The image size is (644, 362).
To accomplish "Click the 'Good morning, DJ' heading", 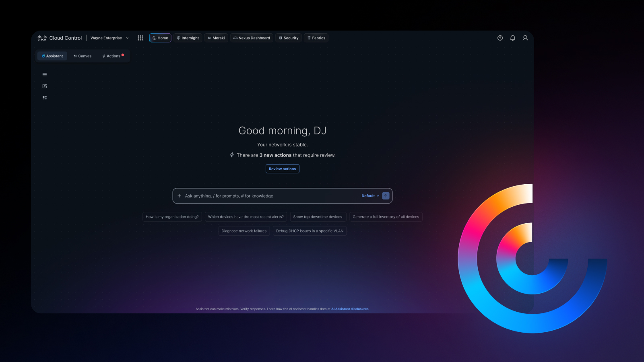I will point(283,131).
